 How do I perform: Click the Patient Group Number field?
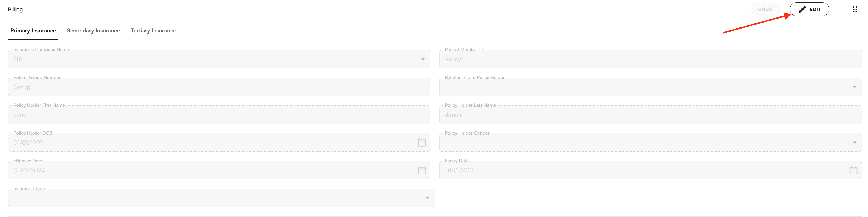(219, 87)
